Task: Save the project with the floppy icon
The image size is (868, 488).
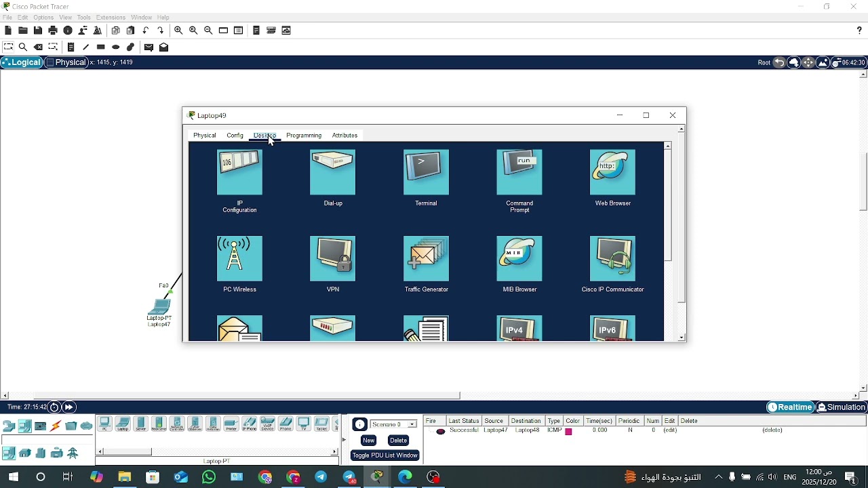Action: (38, 30)
